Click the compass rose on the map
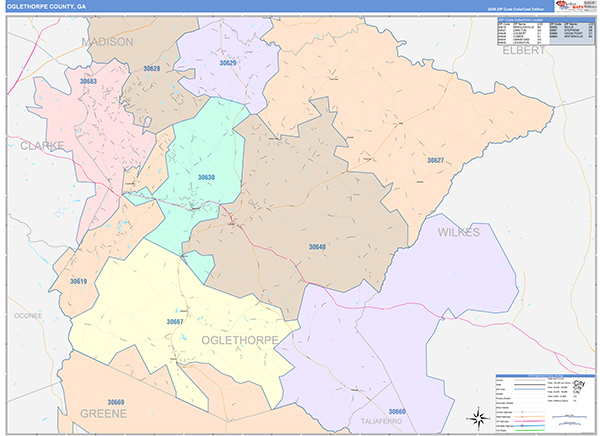The width and height of the screenshot is (600, 436). pyautogui.click(x=478, y=418)
